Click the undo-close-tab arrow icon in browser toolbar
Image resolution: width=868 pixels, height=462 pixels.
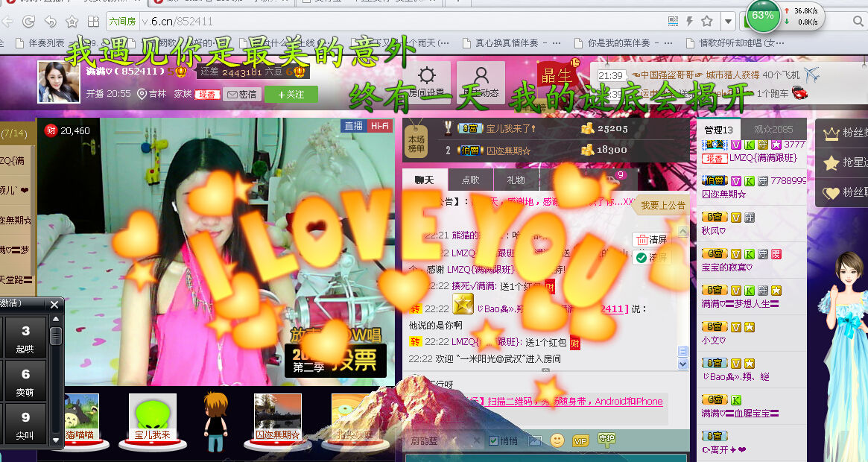pyautogui.click(x=51, y=22)
